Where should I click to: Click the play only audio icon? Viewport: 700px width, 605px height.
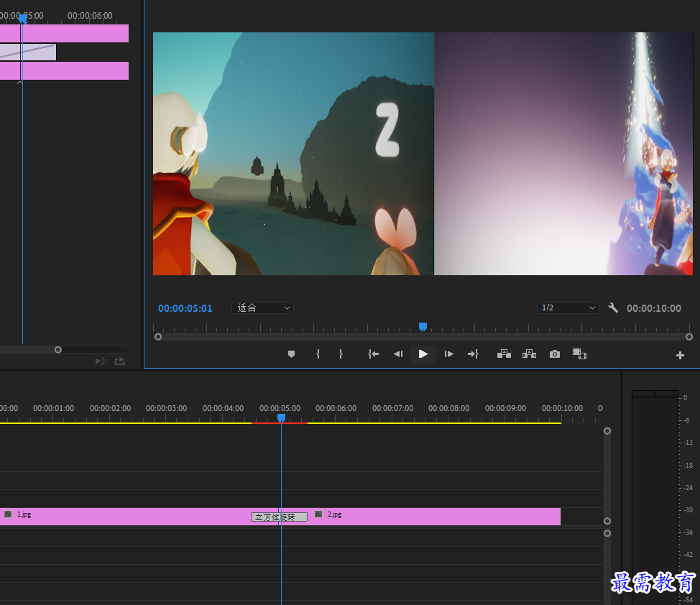[x=101, y=361]
